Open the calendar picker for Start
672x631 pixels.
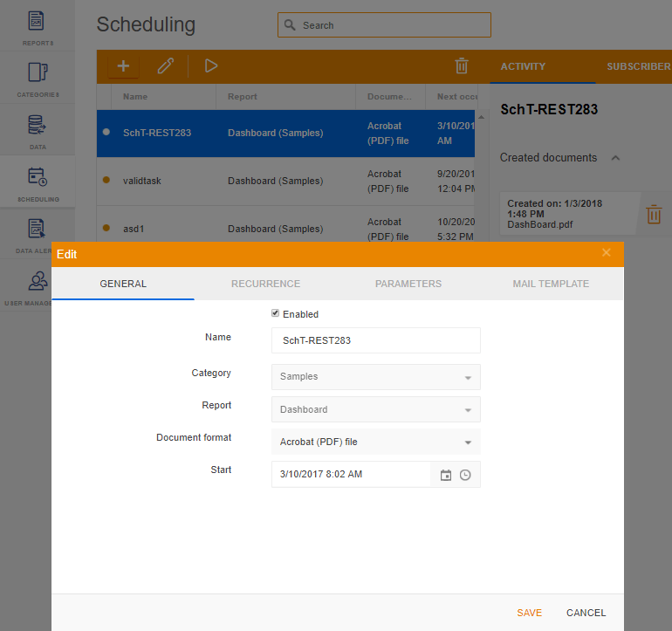coord(446,475)
